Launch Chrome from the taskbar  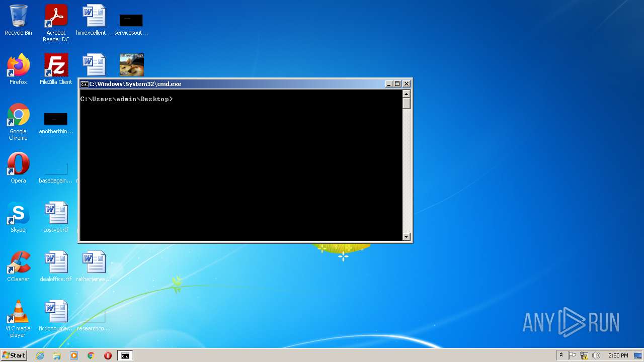[x=91, y=355]
